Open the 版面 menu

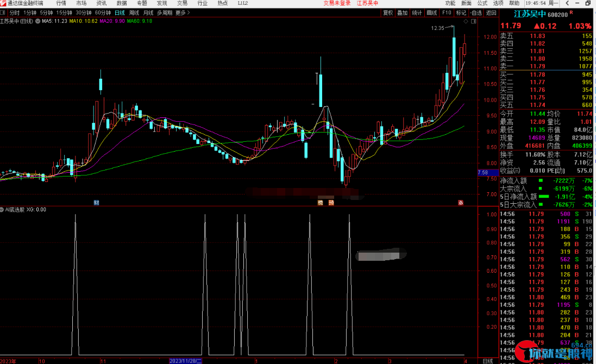466,3
